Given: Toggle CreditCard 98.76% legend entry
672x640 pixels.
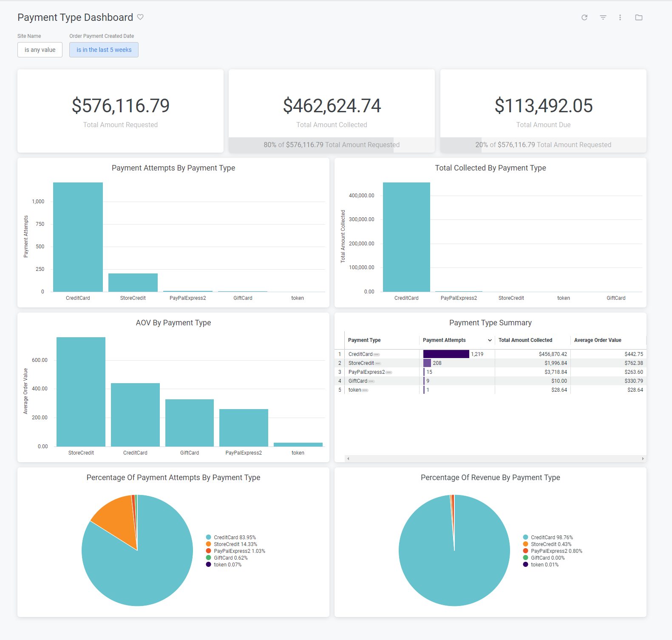Looking at the screenshot, I should 548,538.
